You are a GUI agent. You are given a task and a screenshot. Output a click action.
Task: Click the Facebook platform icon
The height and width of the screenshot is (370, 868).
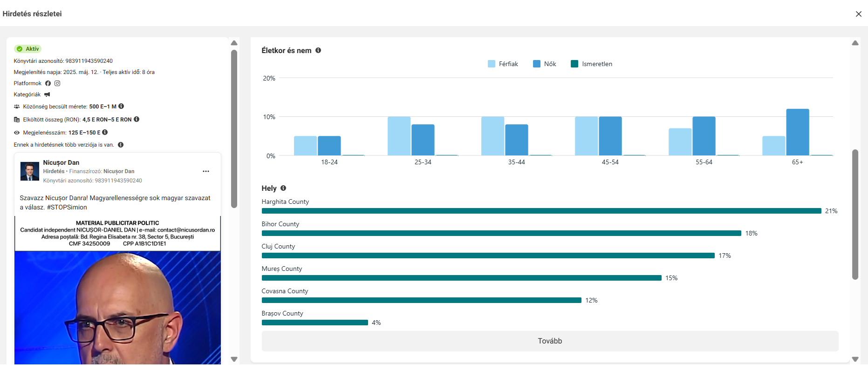point(48,83)
